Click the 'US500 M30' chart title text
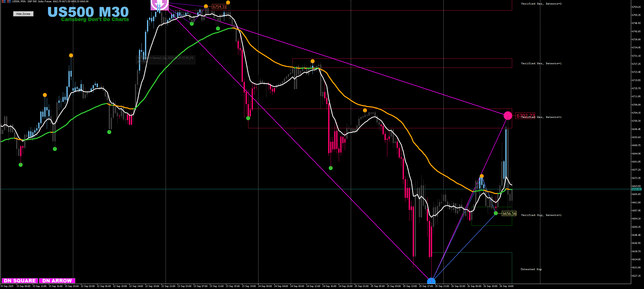 88,12
